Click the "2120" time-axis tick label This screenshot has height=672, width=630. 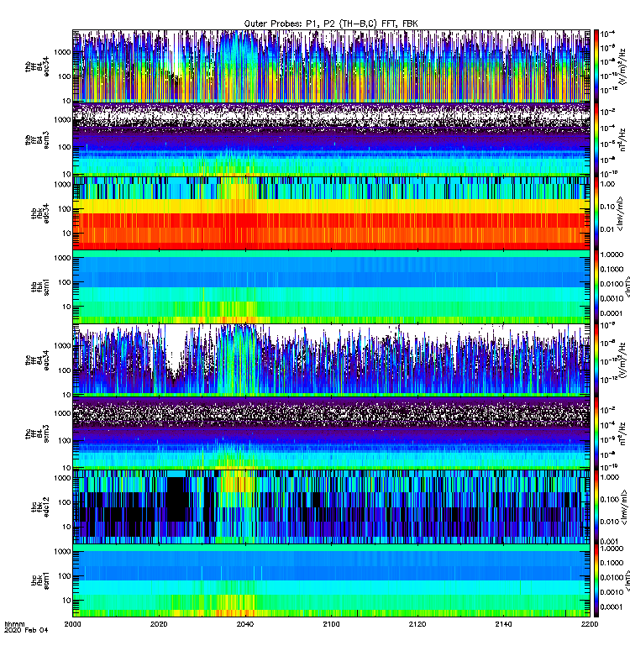tap(417, 624)
